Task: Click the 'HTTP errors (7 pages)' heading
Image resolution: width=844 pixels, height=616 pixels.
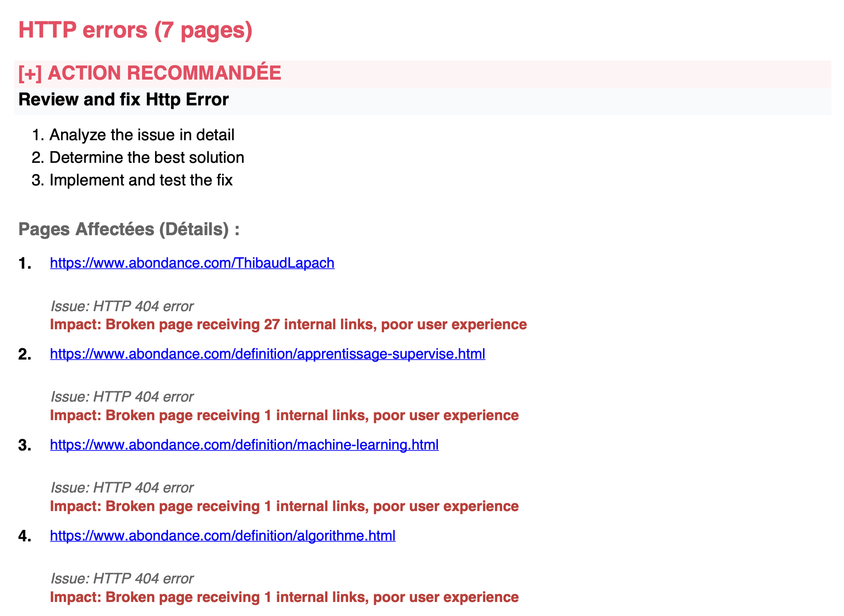Action: (135, 30)
